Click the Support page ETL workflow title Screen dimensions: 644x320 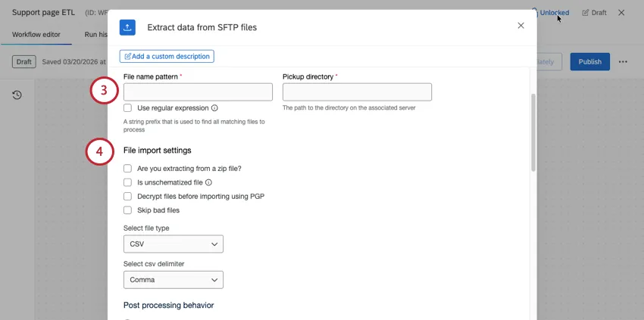pyautogui.click(x=43, y=12)
